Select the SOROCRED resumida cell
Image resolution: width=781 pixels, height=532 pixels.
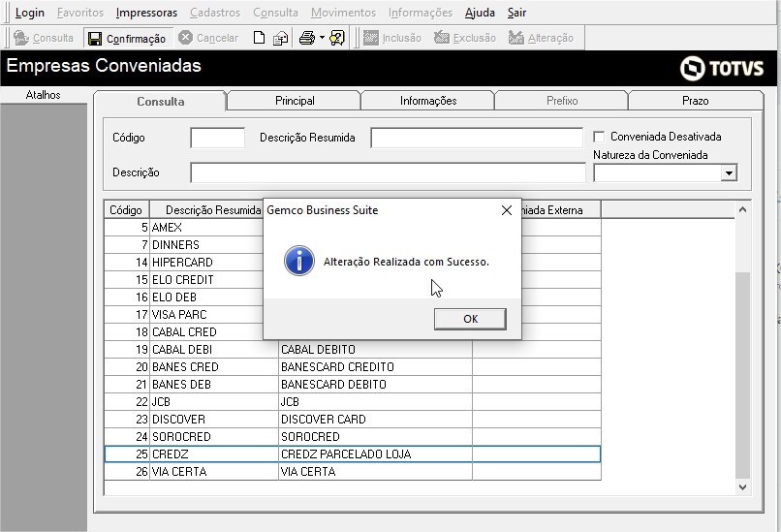(214, 437)
